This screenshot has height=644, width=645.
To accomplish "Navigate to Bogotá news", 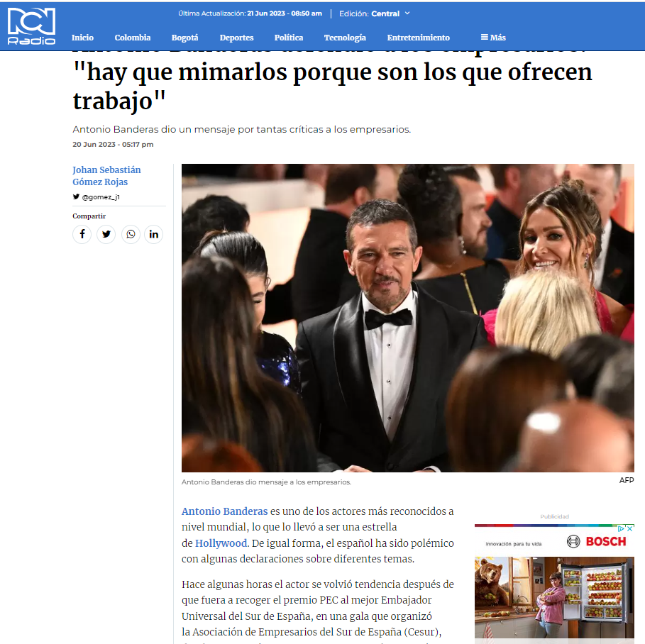I will 184,38.
